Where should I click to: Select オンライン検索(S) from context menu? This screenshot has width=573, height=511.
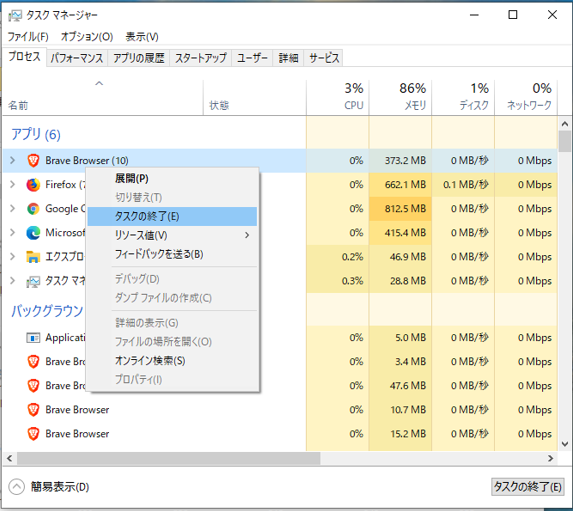point(172,361)
